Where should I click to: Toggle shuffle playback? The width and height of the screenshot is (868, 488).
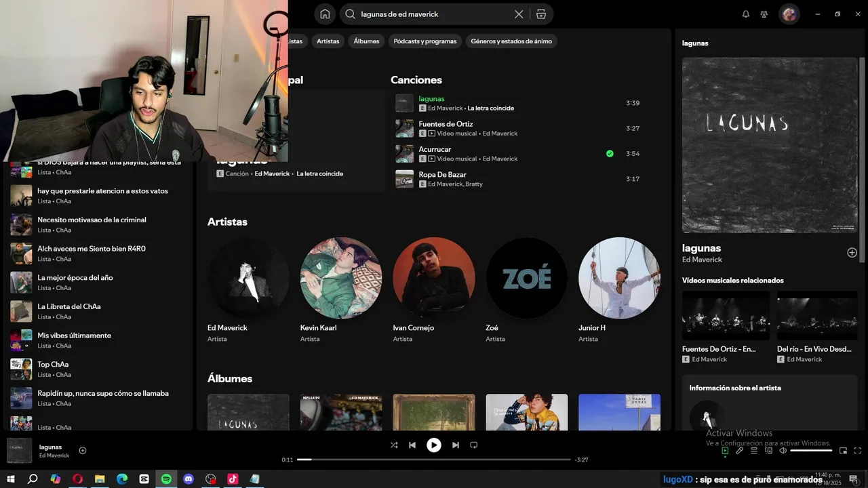coord(394,445)
